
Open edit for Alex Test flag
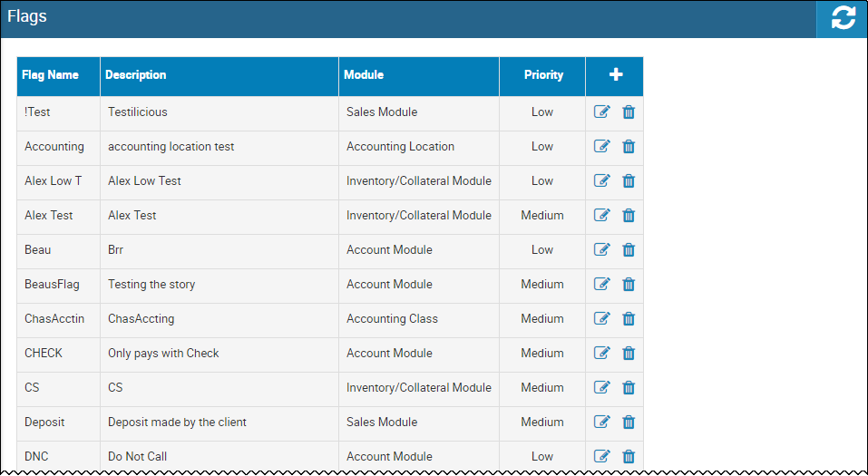pyautogui.click(x=601, y=215)
